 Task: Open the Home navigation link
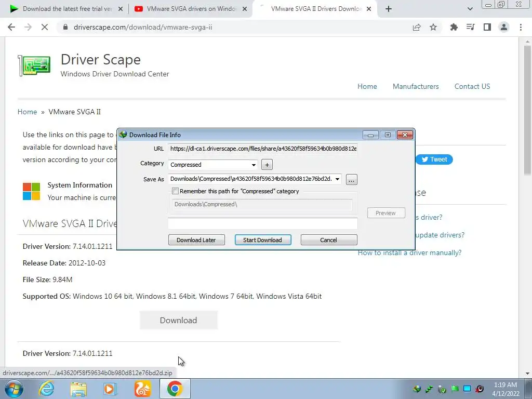pos(367,86)
